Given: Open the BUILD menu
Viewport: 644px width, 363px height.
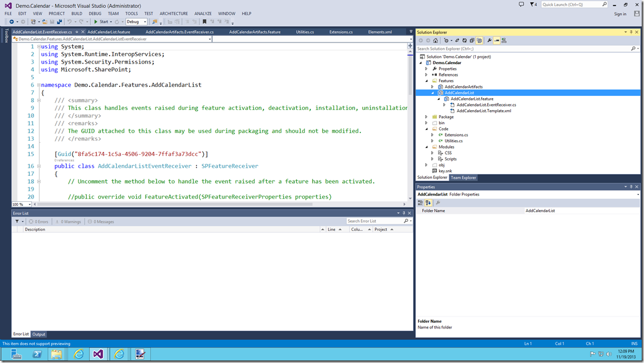Looking at the screenshot, I should click(x=77, y=14).
